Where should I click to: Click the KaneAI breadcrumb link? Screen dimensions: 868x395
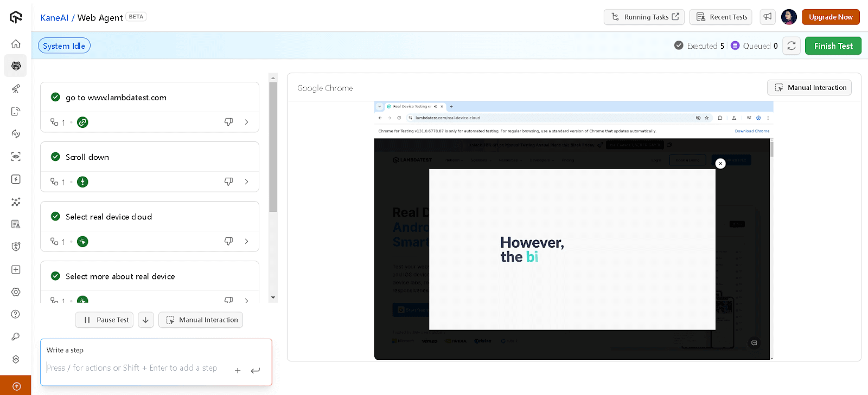pos(54,17)
